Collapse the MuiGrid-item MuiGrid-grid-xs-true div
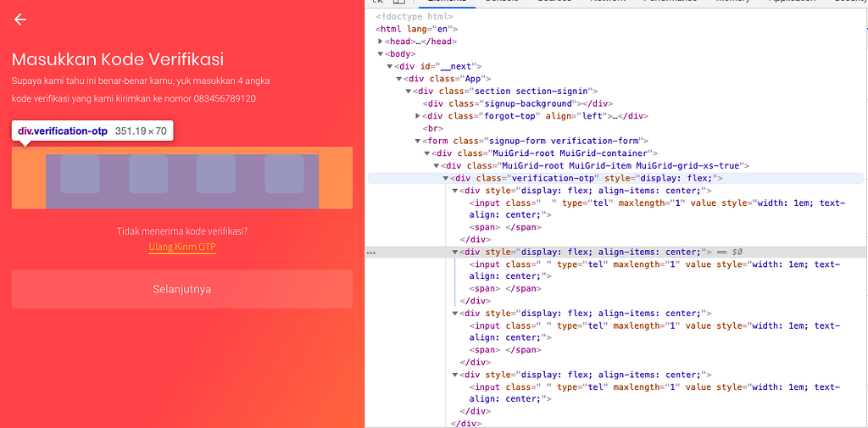This screenshot has height=428, width=868. point(437,165)
